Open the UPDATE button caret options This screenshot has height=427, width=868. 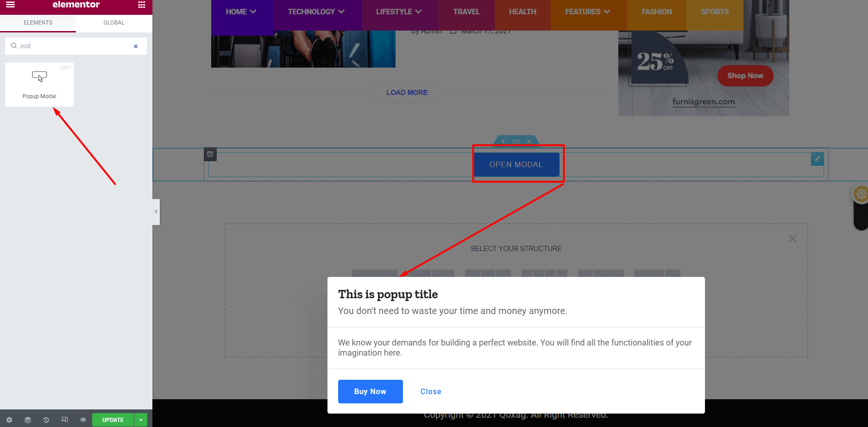pos(141,420)
